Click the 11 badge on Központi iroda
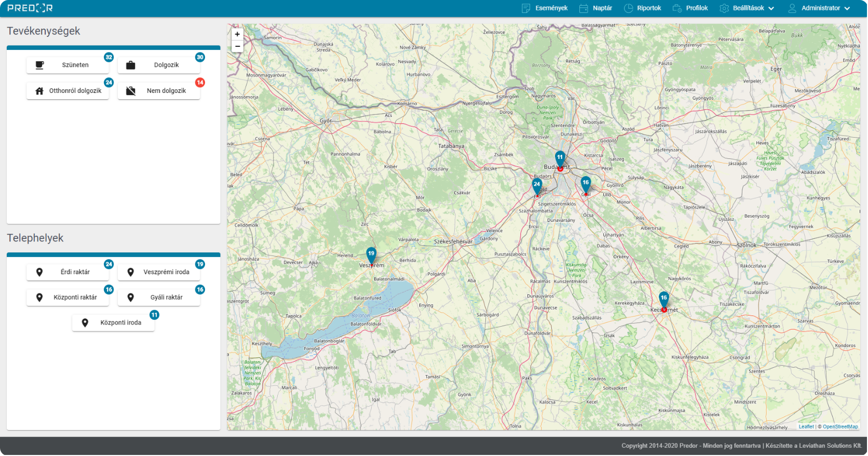This screenshot has width=868, height=456. point(154,315)
